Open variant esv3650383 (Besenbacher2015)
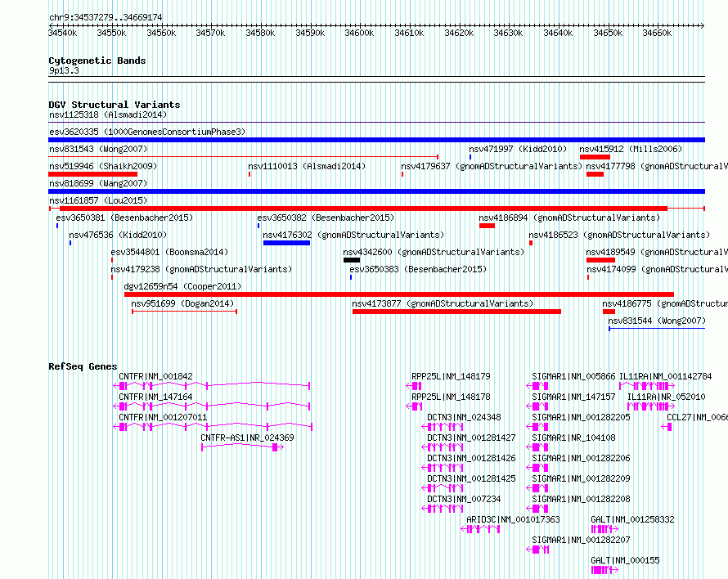728x579 pixels. coord(418,269)
